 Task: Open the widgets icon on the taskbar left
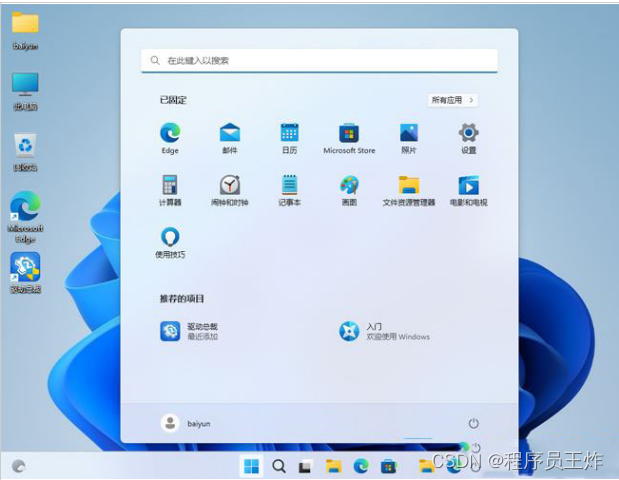pos(19,466)
